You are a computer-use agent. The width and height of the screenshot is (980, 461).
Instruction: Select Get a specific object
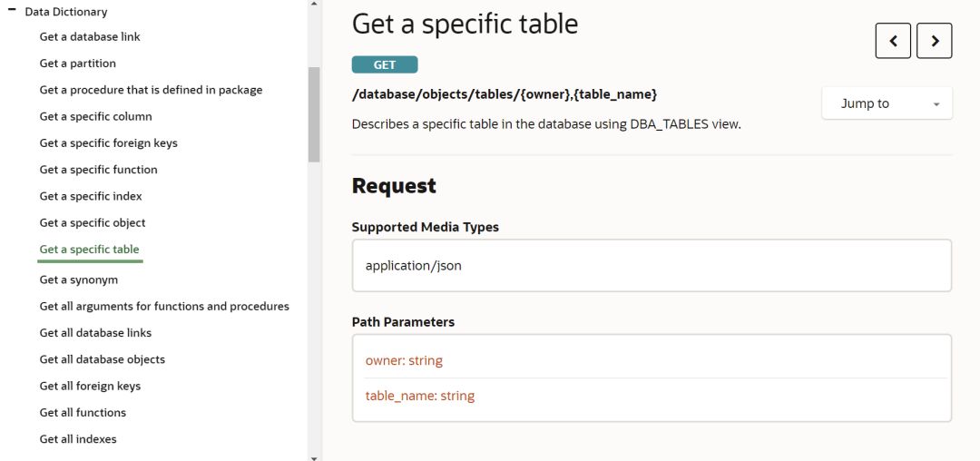click(93, 222)
